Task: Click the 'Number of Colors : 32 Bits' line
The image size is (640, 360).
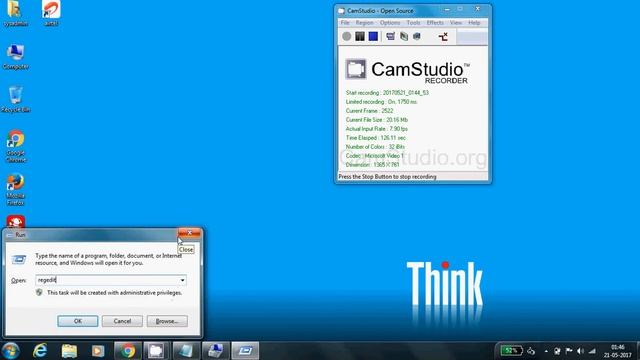Action: point(375,147)
